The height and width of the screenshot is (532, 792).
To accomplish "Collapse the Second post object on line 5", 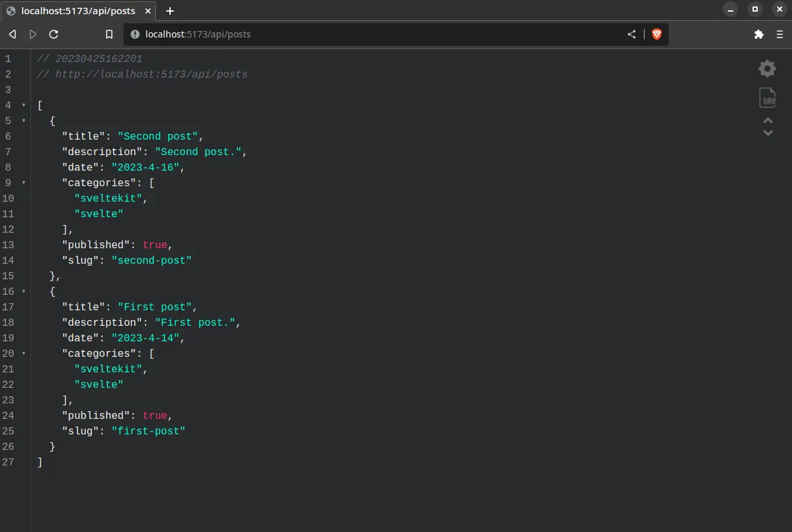I will coord(24,121).
